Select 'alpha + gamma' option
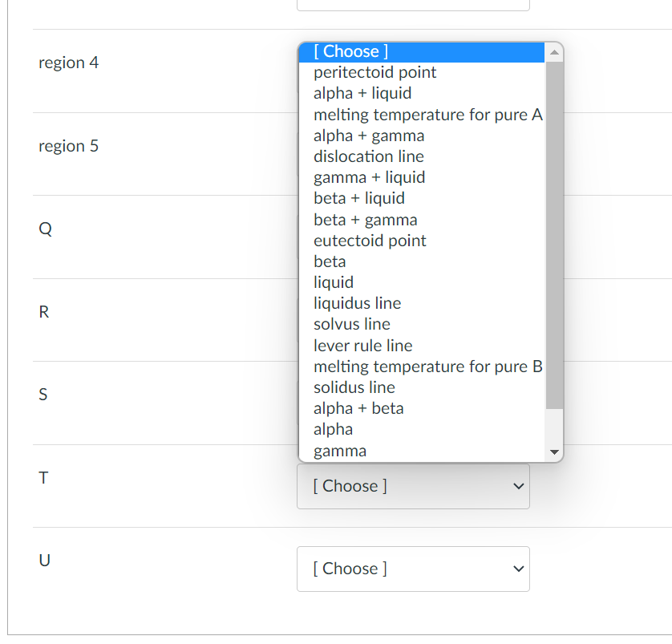 click(369, 136)
